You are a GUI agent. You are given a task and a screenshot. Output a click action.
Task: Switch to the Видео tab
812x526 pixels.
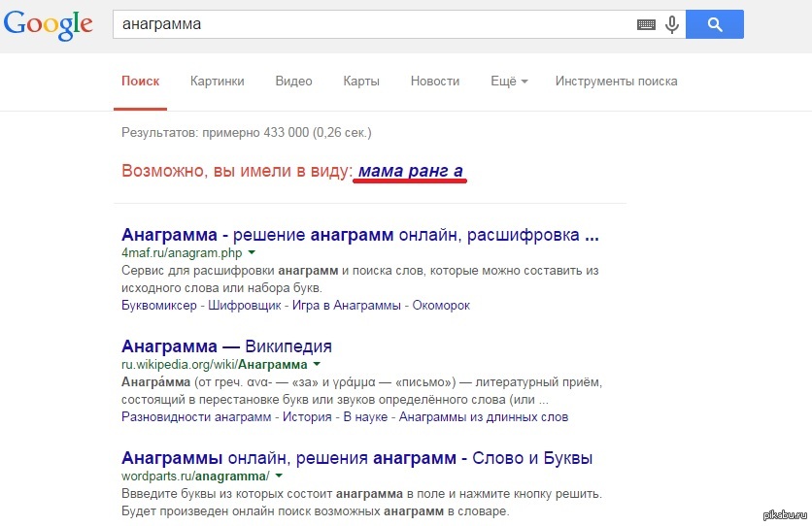point(293,82)
